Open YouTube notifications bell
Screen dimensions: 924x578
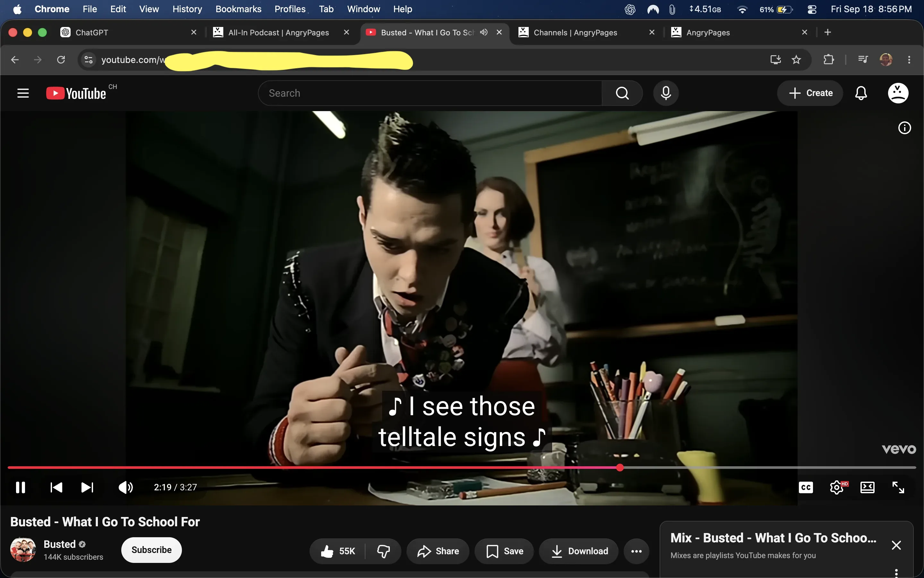pos(861,93)
